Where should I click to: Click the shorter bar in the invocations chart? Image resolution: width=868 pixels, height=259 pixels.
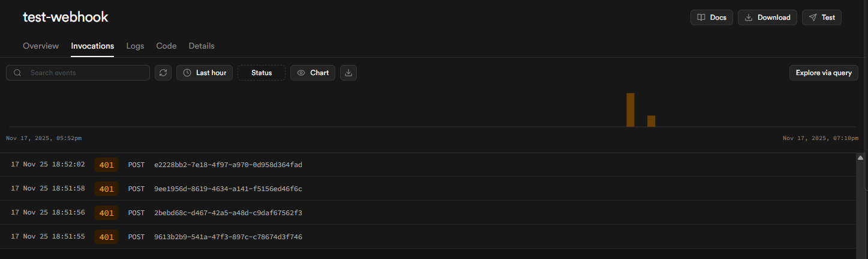pyautogui.click(x=651, y=121)
